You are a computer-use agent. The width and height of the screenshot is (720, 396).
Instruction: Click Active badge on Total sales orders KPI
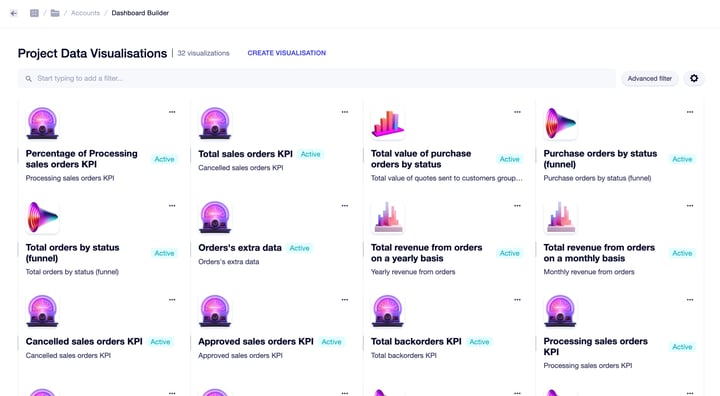[x=310, y=154]
